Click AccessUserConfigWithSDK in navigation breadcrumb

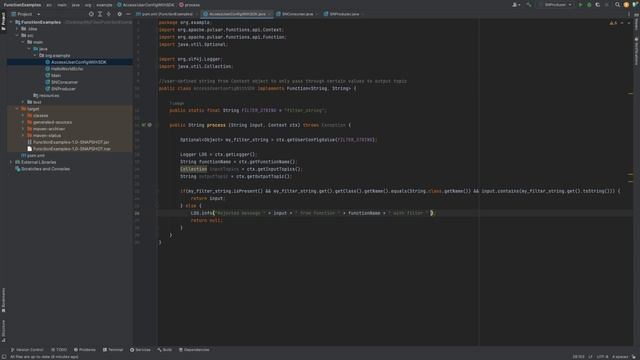click(x=145, y=5)
